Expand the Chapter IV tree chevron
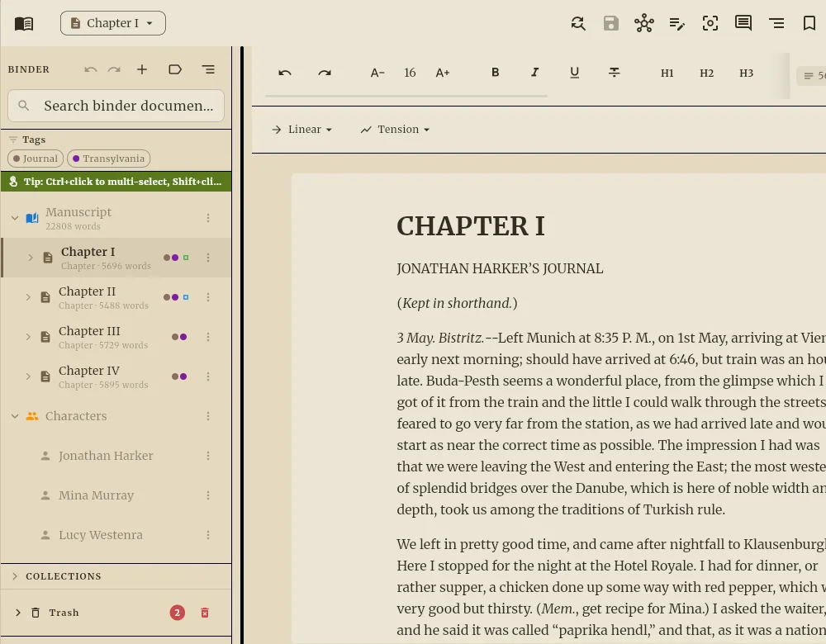This screenshot has height=644, width=826. (28, 376)
